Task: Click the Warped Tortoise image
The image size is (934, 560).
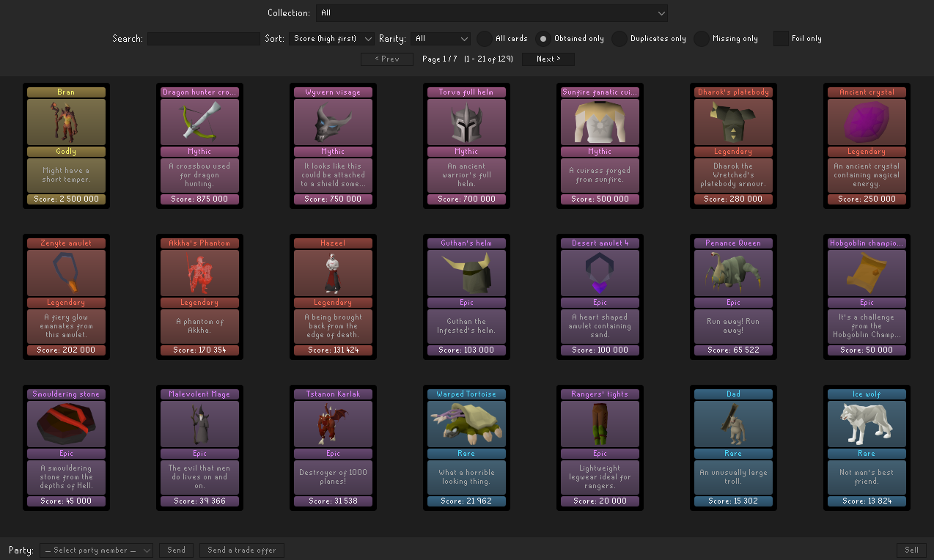Action: click(x=466, y=424)
